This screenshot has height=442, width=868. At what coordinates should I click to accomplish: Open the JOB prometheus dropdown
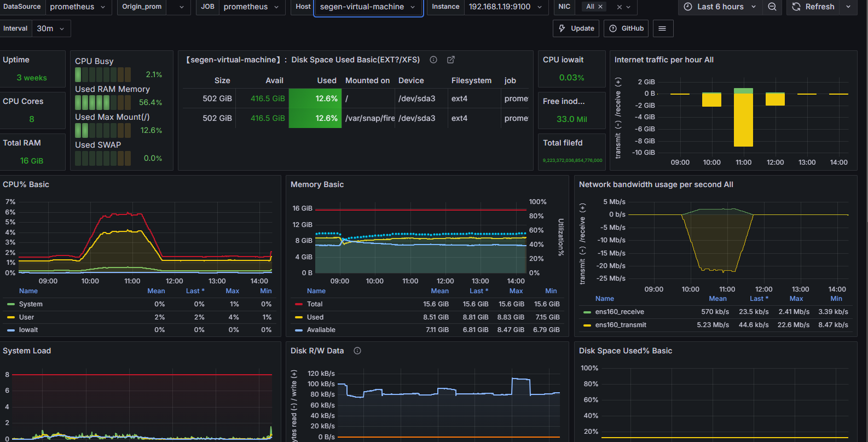(x=252, y=7)
